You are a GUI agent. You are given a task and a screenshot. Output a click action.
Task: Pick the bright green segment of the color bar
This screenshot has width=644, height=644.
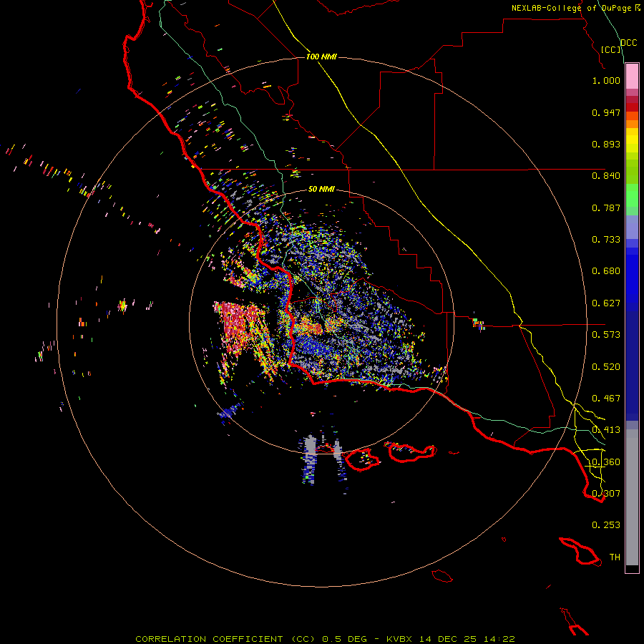click(x=632, y=195)
